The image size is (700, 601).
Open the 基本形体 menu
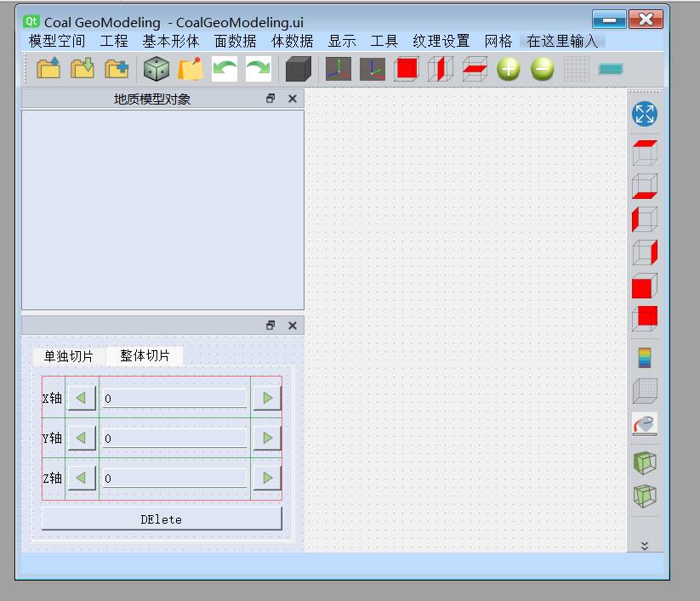171,41
